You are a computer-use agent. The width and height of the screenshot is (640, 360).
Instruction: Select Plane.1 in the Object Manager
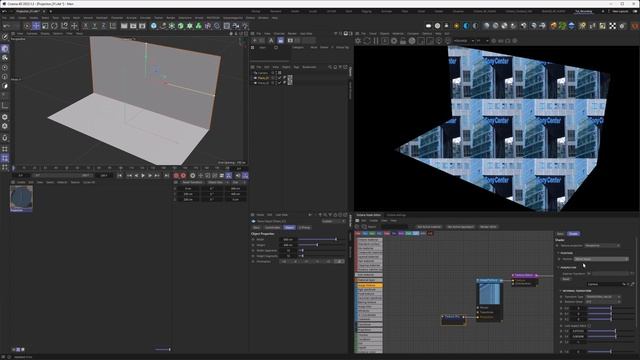point(263,78)
